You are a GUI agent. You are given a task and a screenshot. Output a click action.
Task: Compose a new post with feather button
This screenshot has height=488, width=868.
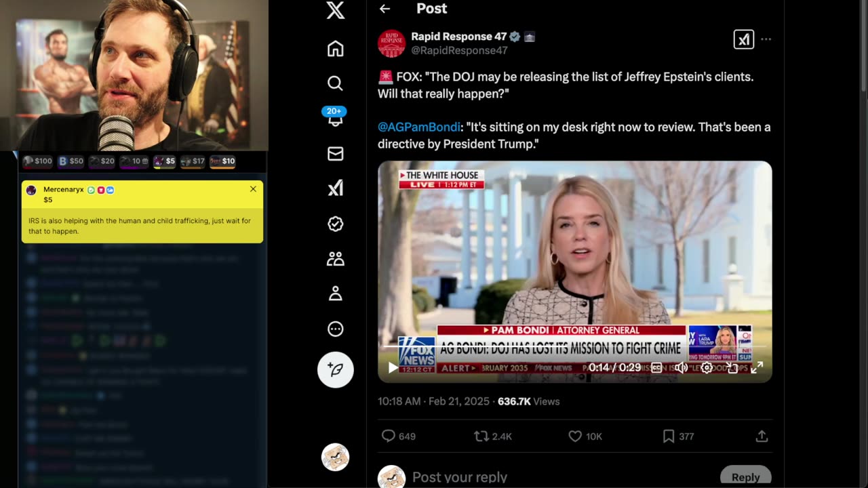pos(335,369)
